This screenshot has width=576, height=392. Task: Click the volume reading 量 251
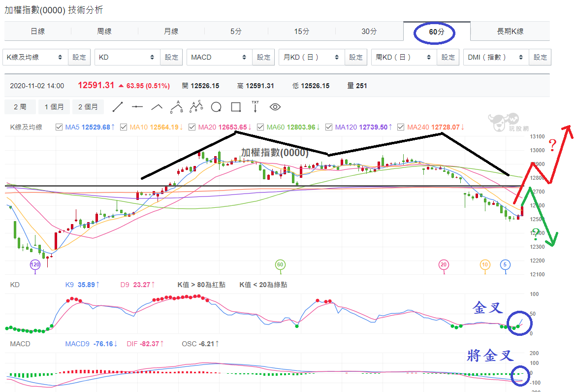[x=357, y=86]
